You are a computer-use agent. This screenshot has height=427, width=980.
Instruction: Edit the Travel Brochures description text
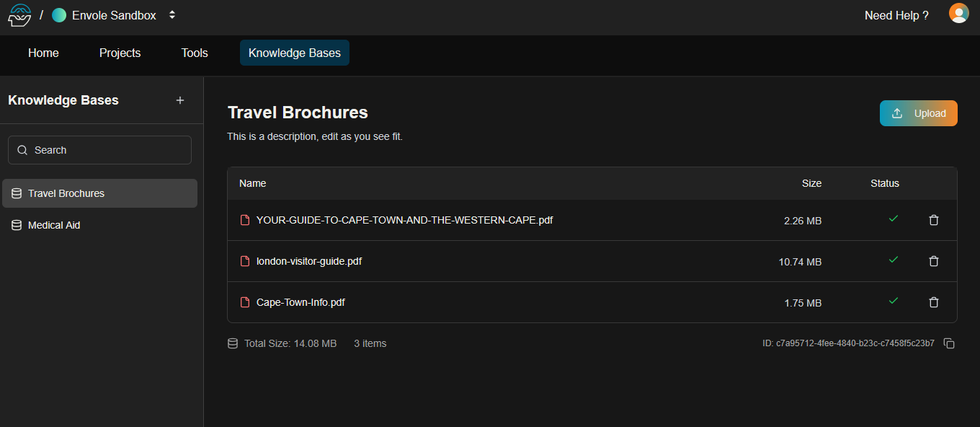click(315, 136)
